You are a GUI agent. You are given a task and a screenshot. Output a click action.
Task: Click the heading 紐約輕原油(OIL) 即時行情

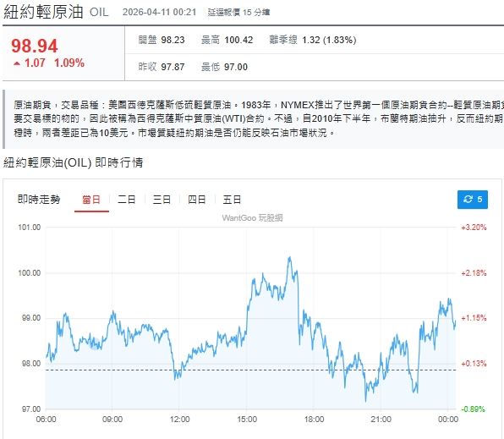[73, 162]
